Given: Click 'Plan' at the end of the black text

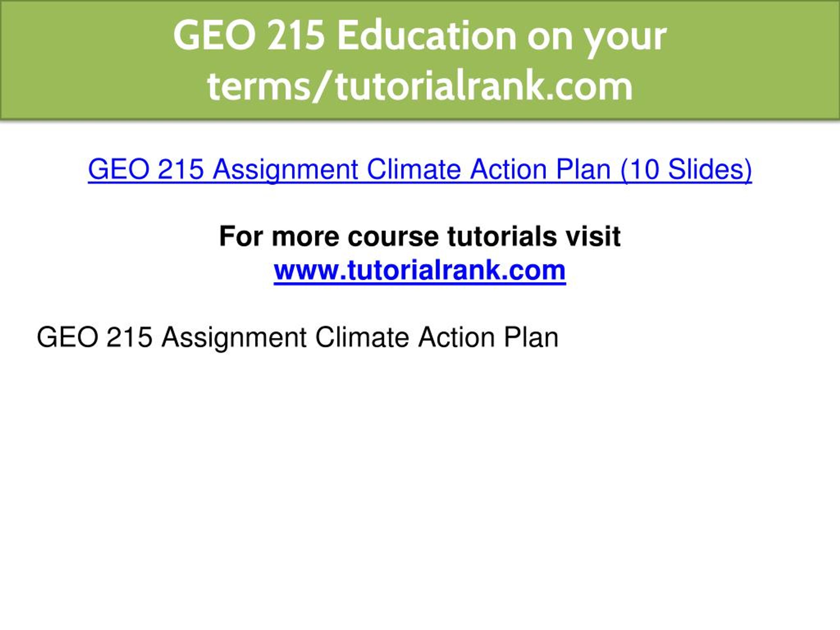Looking at the screenshot, I should coord(531,337).
